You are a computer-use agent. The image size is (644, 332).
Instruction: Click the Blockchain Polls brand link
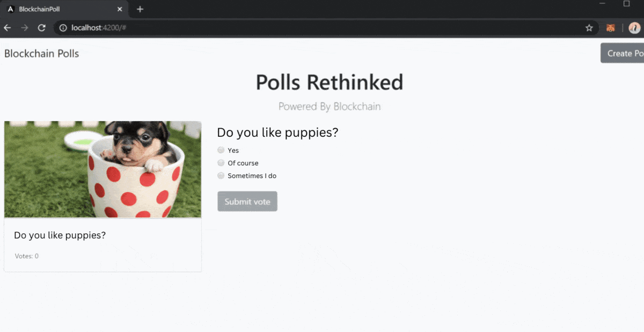coord(41,54)
